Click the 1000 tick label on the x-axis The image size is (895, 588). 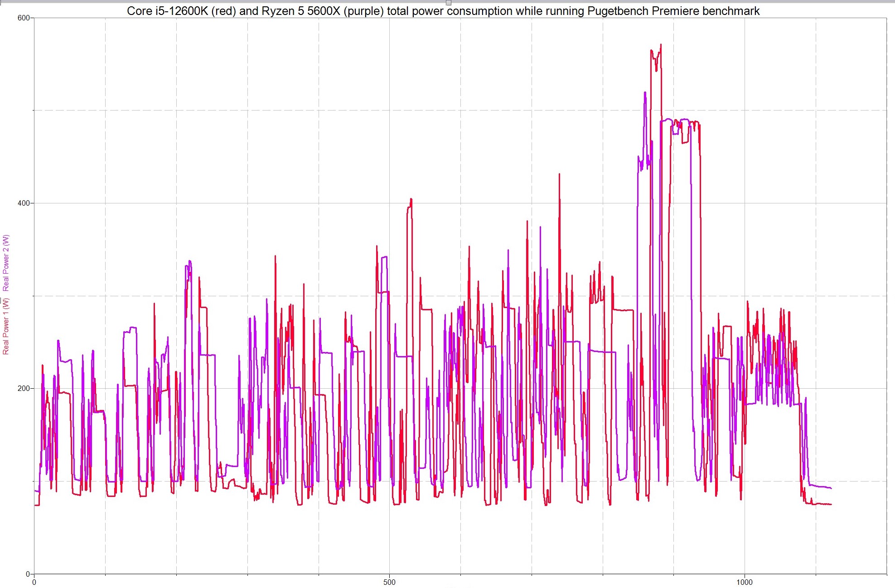point(744,582)
